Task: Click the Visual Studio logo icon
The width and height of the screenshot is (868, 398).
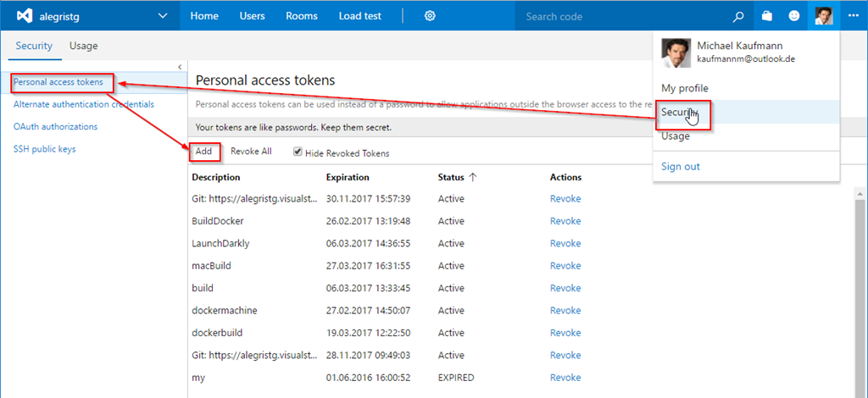Action: click(x=25, y=16)
